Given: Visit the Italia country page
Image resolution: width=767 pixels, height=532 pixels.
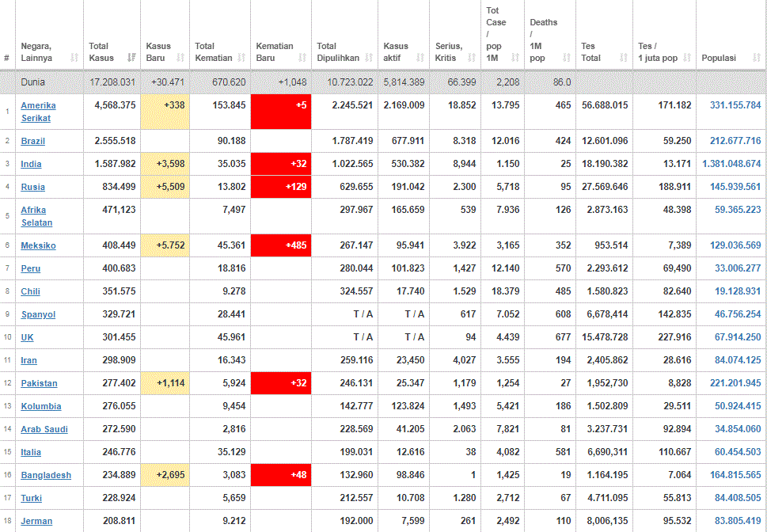Looking at the screenshot, I should (31, 452).
